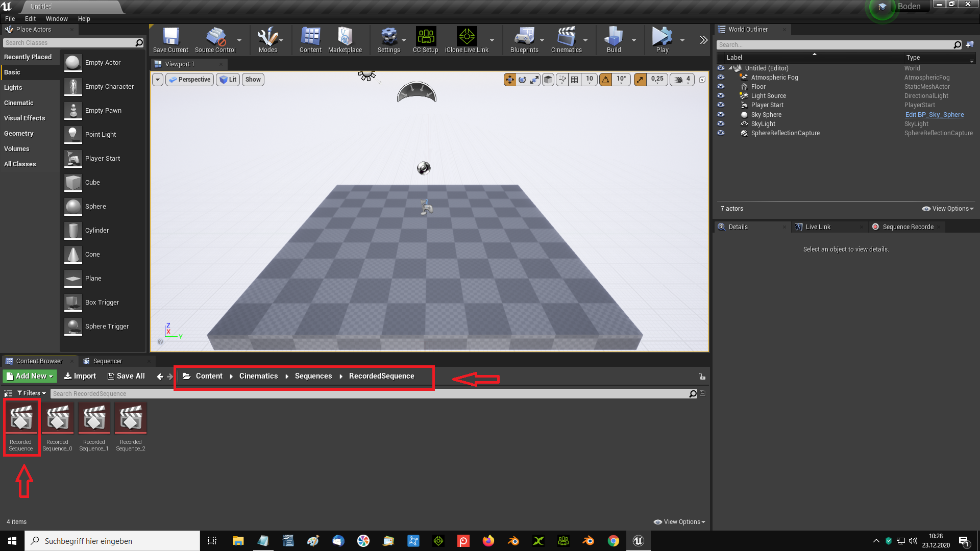Open Edit BP_Sky_Sphere link
Viewport: 980px width, 551px height.
coord(935,115)
